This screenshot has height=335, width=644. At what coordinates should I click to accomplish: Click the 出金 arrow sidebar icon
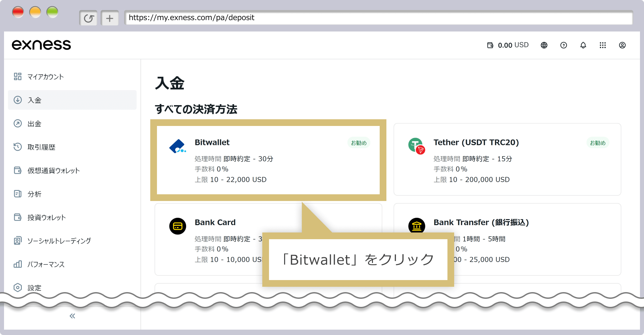coord(18,124)
